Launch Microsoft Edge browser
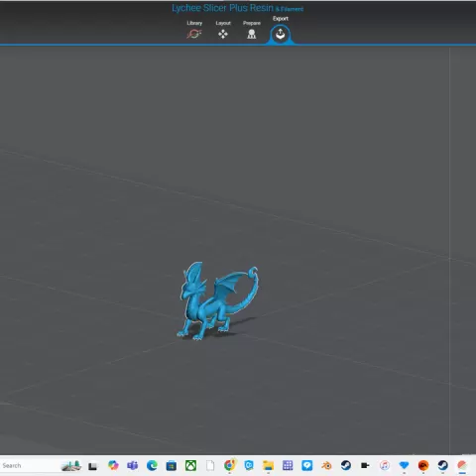476x476 pixels. click(152, 465)
